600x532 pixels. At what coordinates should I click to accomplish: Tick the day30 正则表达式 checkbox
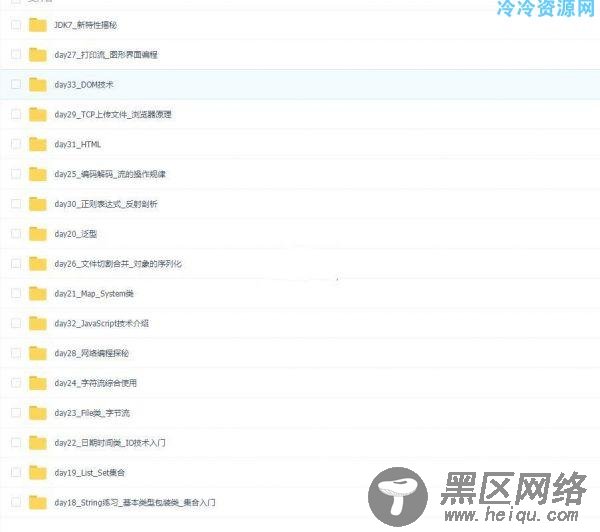tap(16, 203)
